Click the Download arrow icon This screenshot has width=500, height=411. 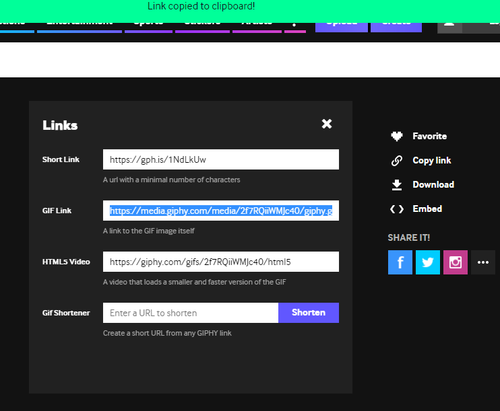tap(397, 185)
